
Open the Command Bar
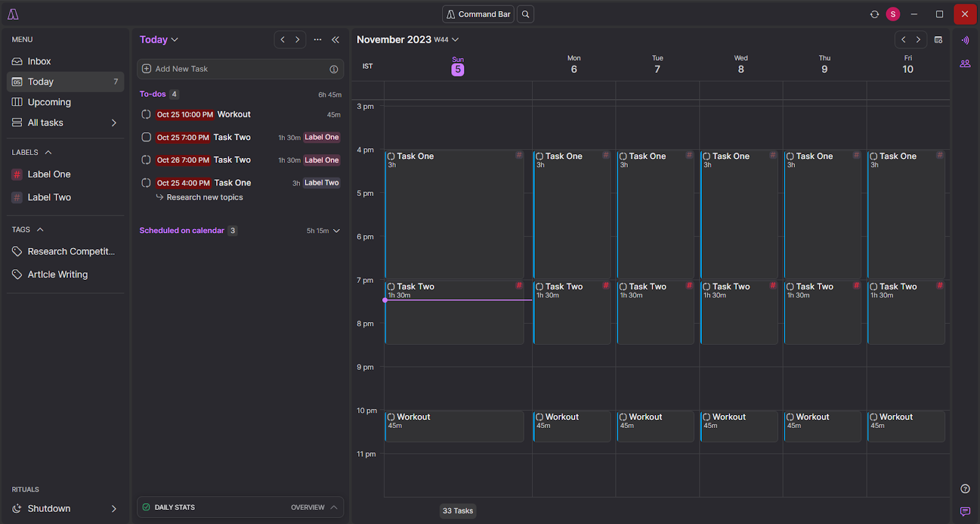[x=478, y=14]
